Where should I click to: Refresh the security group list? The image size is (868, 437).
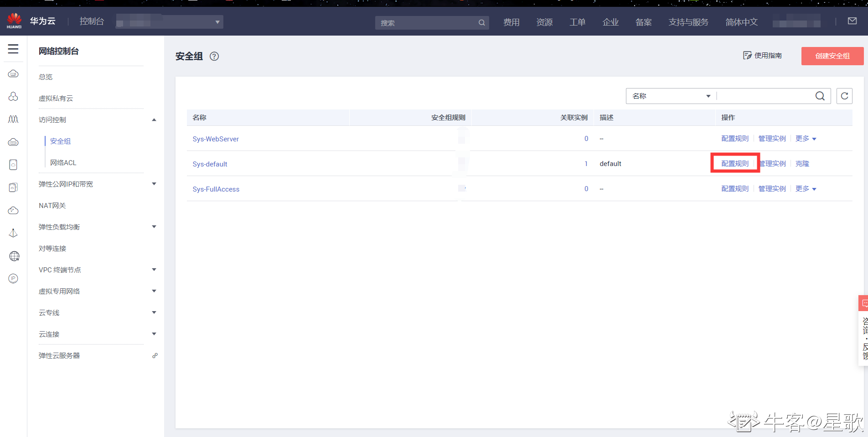(844, 96)
